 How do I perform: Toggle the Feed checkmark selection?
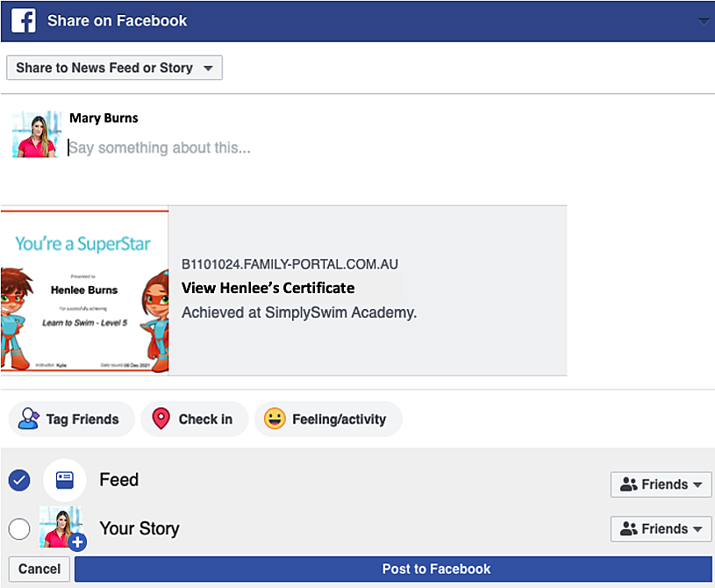tap(19, 480)
